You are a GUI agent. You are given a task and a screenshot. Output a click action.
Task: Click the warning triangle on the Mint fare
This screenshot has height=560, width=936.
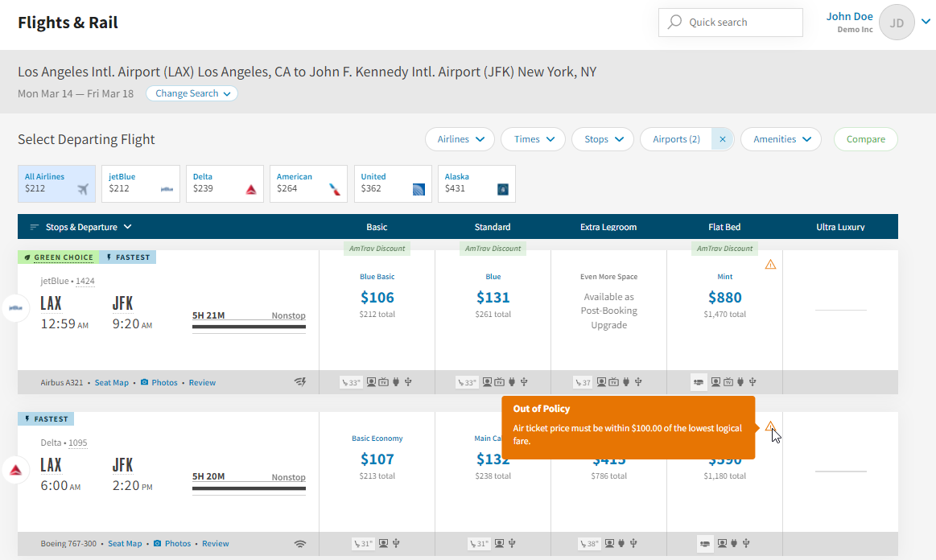771,265
